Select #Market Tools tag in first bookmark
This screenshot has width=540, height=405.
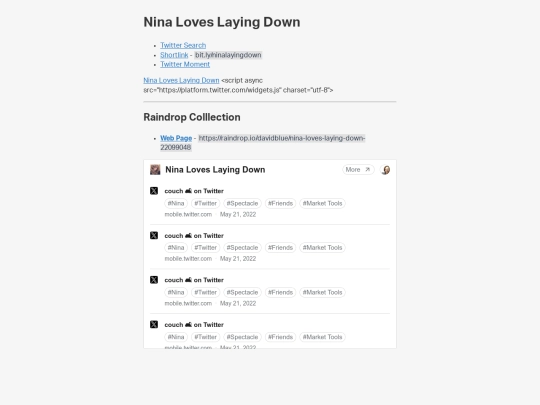(x=322, y=203)
